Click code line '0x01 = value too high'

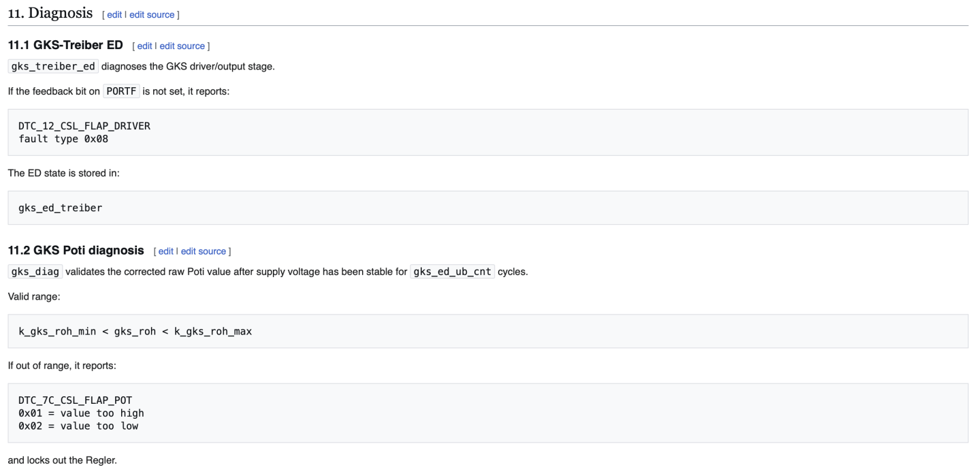pos(82,413)
